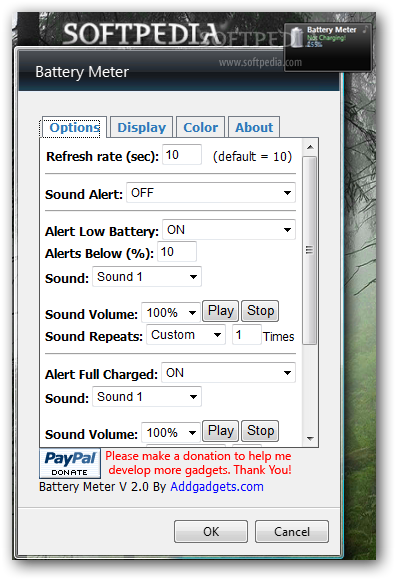
Task: Click the PayPal Donate button
Action: pyautogui.click(x=70, y=463)
